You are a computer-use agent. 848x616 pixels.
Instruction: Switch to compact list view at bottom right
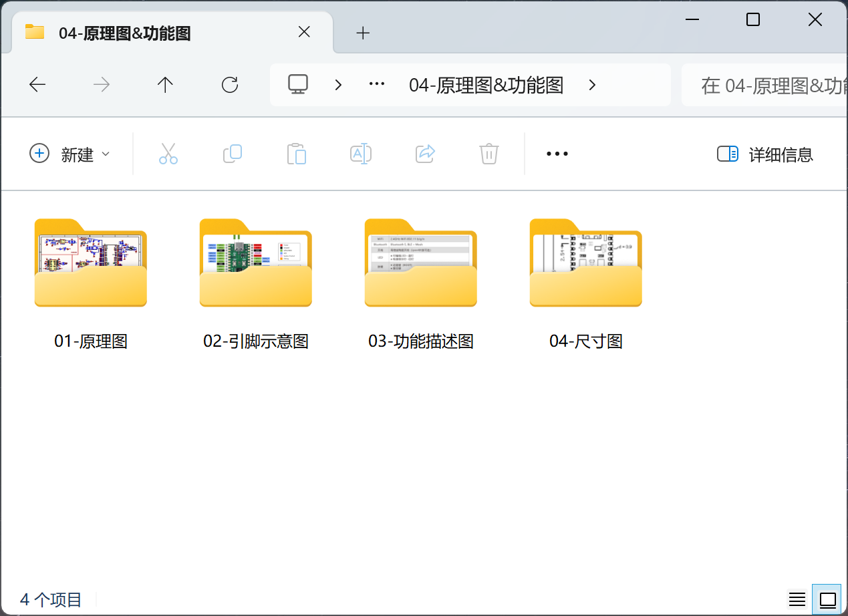[x=797, y=599]
